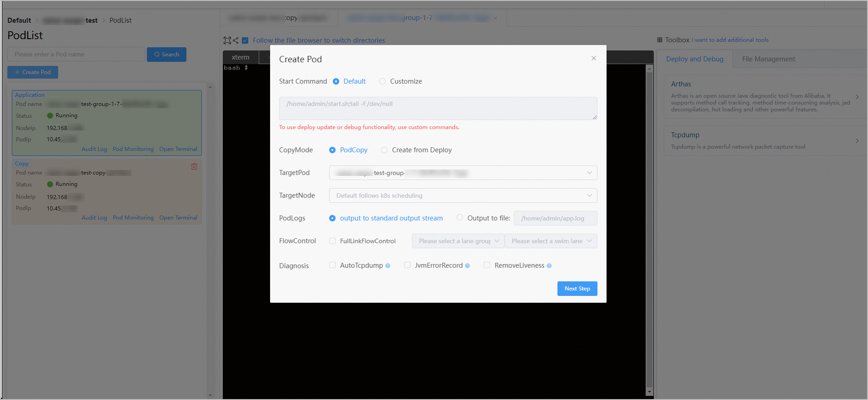This screenshot has height=400, width=868.
Task: Switch to File Management tab
Action: [x=768, y=59]
